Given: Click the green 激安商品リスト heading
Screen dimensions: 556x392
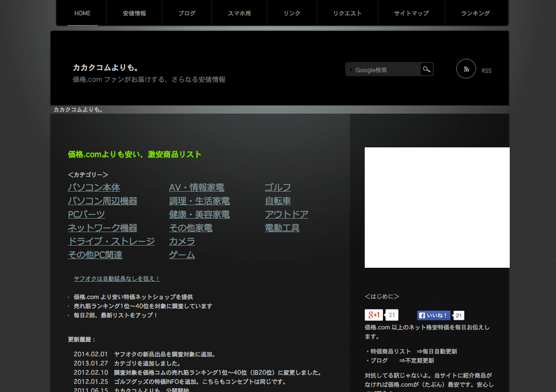Looking at the screenshot, I should (x=135, y=154).
